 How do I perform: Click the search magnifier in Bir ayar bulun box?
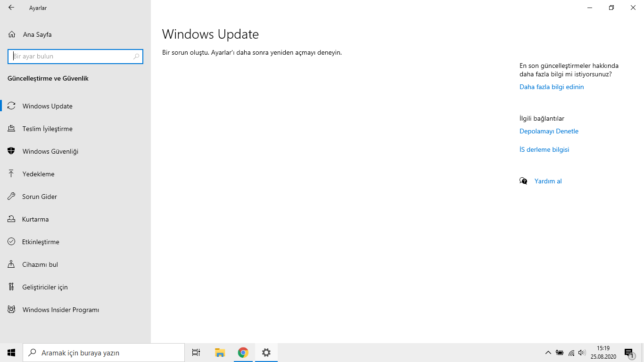click(136, 57)
